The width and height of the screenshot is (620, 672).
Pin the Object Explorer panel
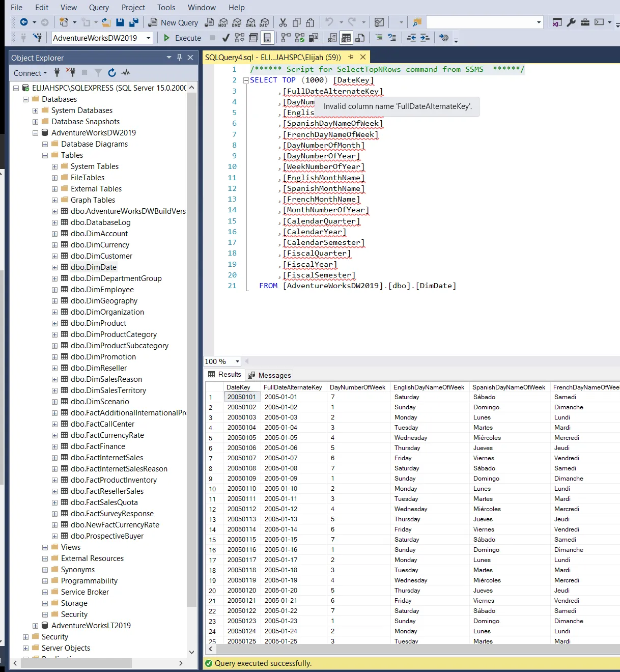[179, 58]
